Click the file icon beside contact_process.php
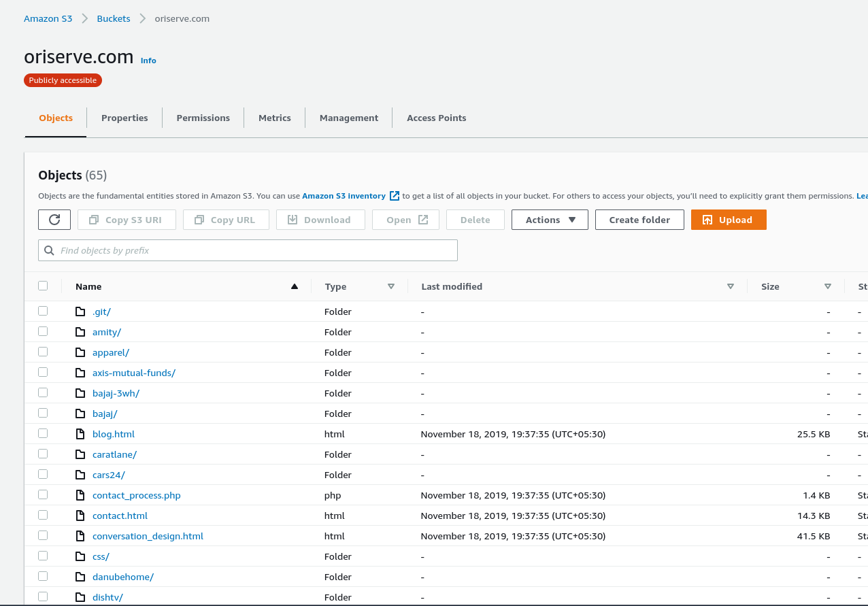 pos(80,495)
